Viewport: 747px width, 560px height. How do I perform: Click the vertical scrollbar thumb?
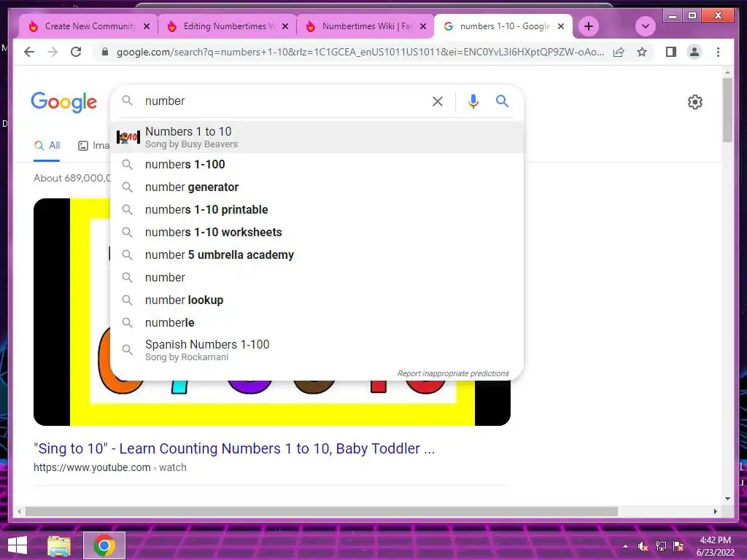click(x=727, y=109)
